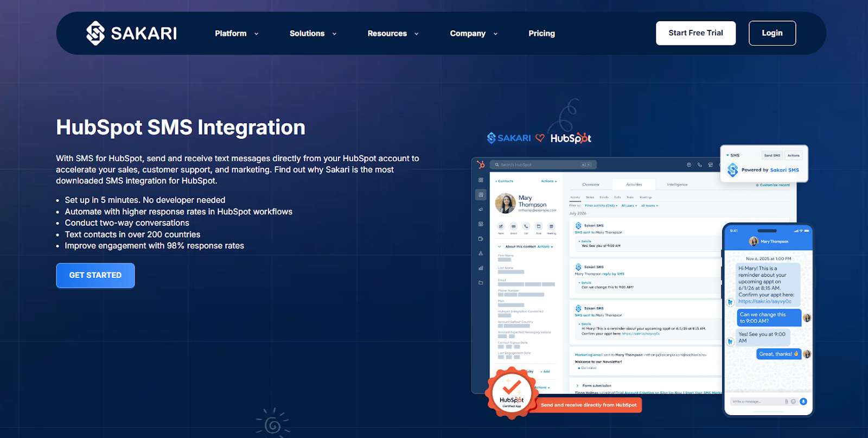Click the Search HubSpot field

[x=542, y=164]
